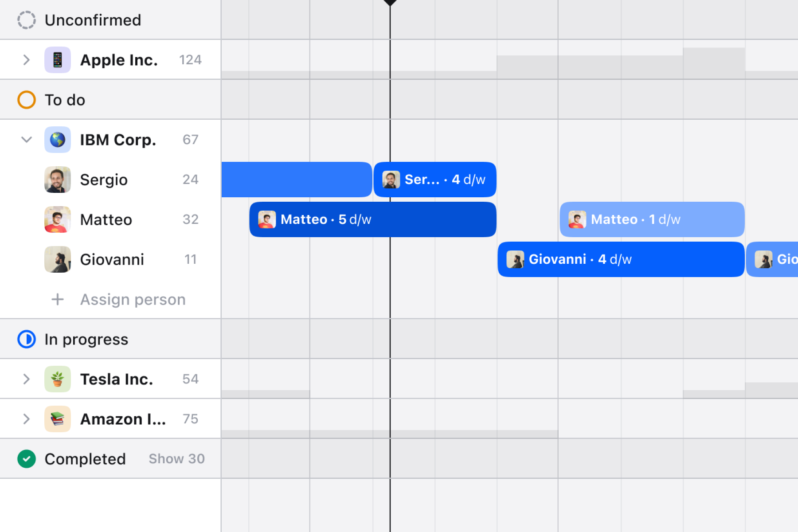Screen dimensions: 798x532
Task: Select the Matteo 5 d/w allocation bar
Action: point(373,219)
